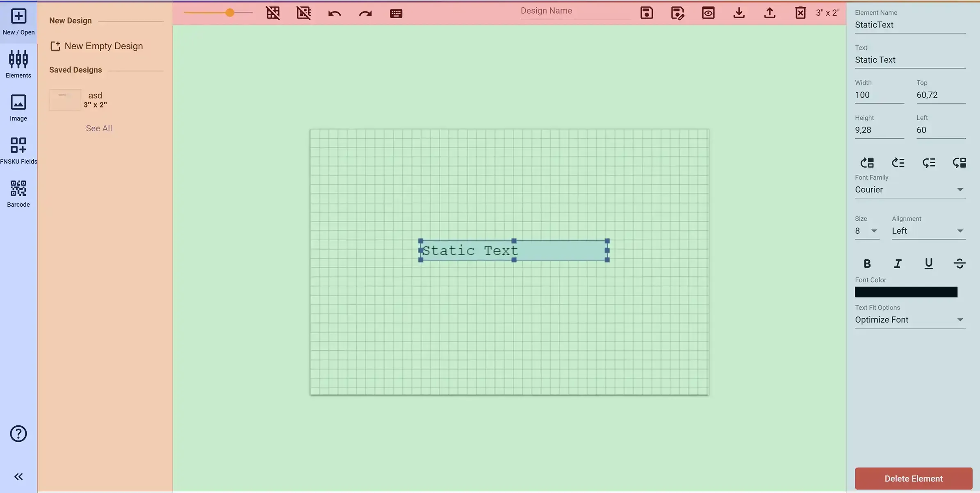Viewport: 980px width, 493px height.
Task: Open Text Fit Options dropdown
Action: (x=910, y=320)
